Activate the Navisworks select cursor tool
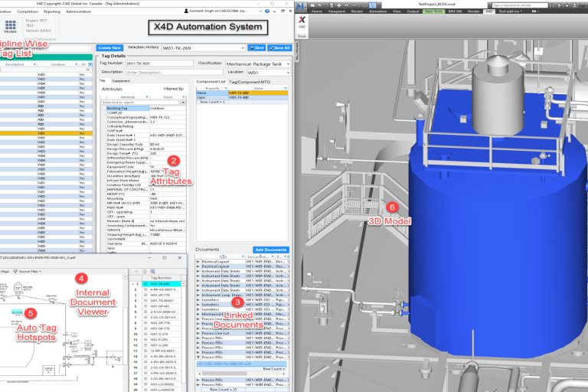 click(373, 5)
